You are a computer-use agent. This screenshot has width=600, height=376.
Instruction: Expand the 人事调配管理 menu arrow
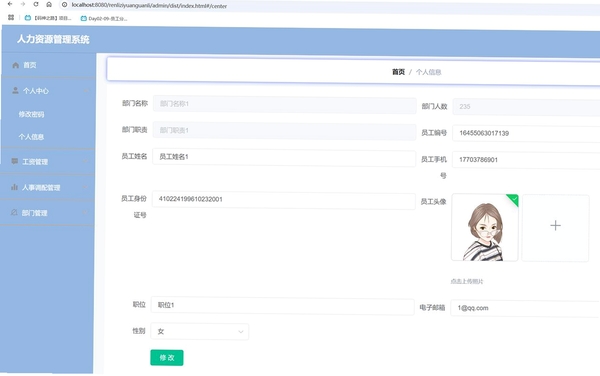click(85, 187)
